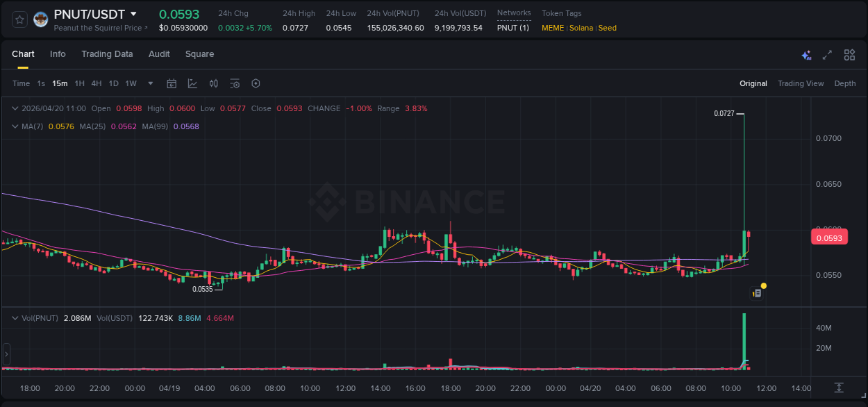
Task: Open the AI assistant icon
Action: point(806,54)
